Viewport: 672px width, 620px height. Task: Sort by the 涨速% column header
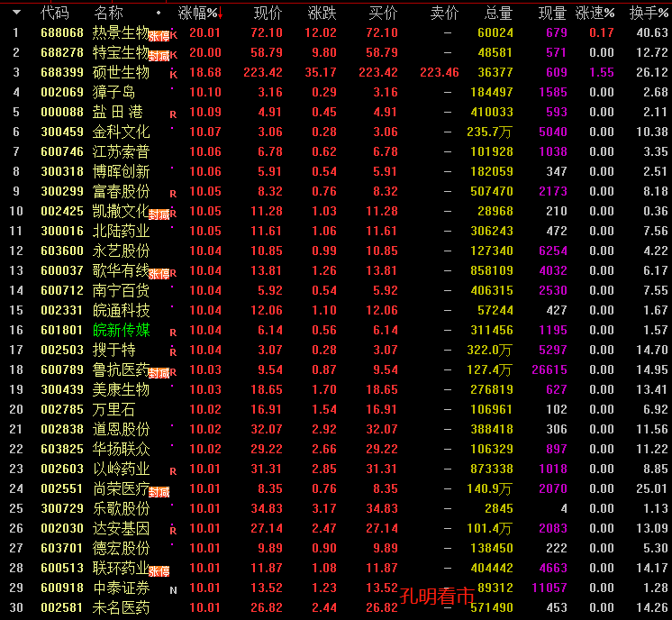click(595, 14)
